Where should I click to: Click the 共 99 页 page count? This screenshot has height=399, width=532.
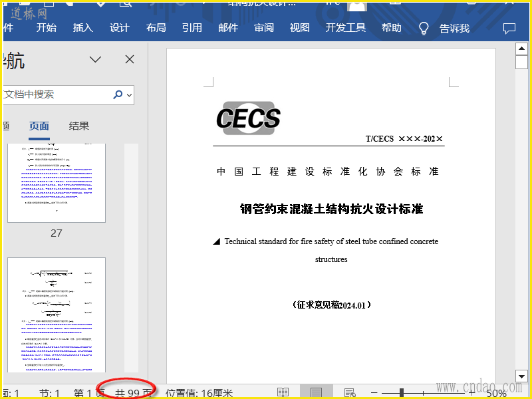pos(133,393)
